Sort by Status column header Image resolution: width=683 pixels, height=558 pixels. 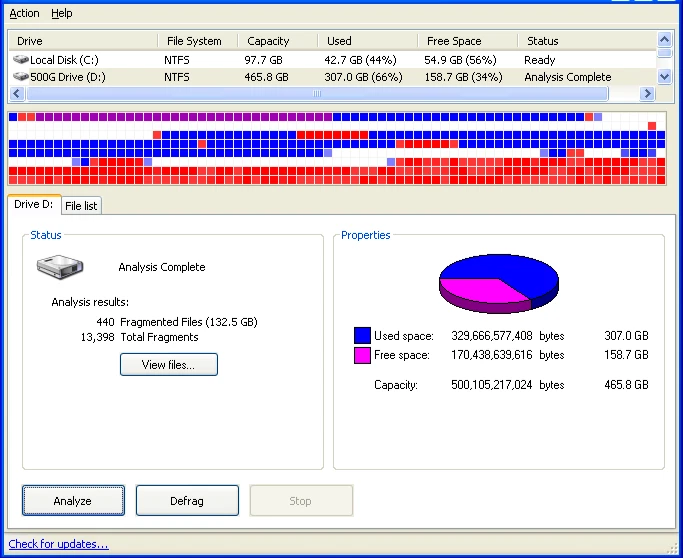click(x=587, y=41)
